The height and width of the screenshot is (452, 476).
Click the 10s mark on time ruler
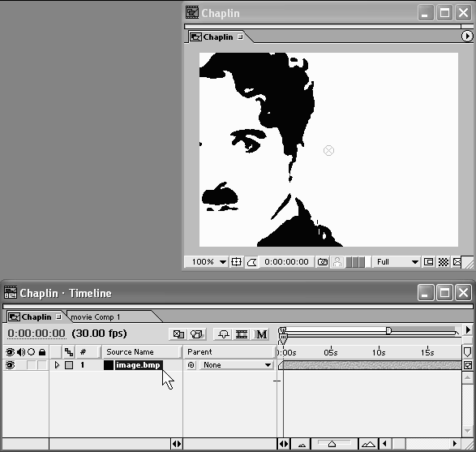[x=379, y=352]
